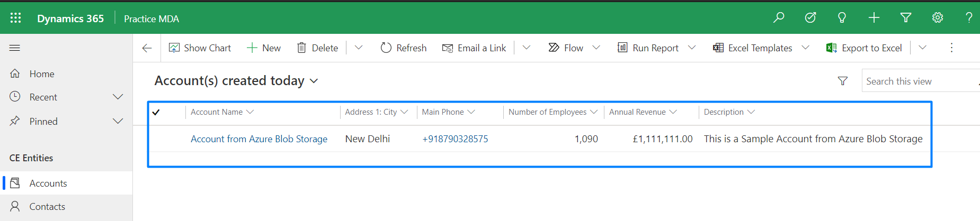Click the Export to Excel button

[x=865, y=48]
